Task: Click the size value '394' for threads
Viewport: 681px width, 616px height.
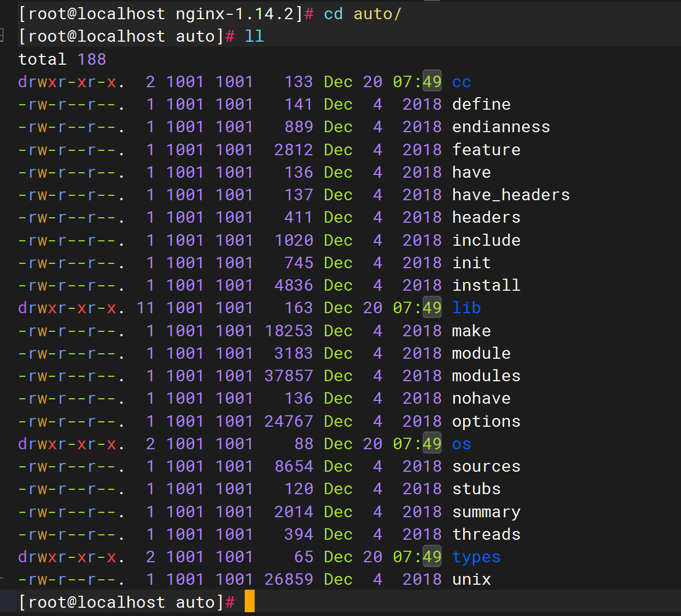Action: click(299, 534)
